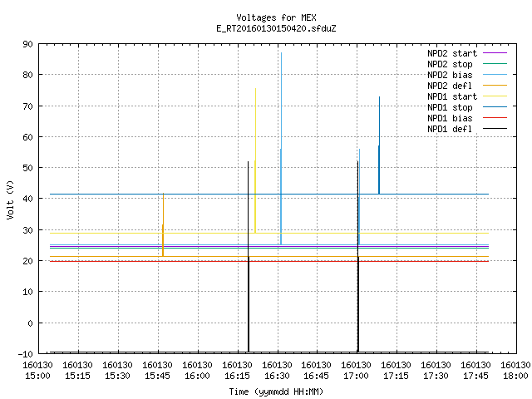This screenshot has height=399, width=532.
Task: Click the black legend sample for NPD1 defl
Action: point(495,129)
